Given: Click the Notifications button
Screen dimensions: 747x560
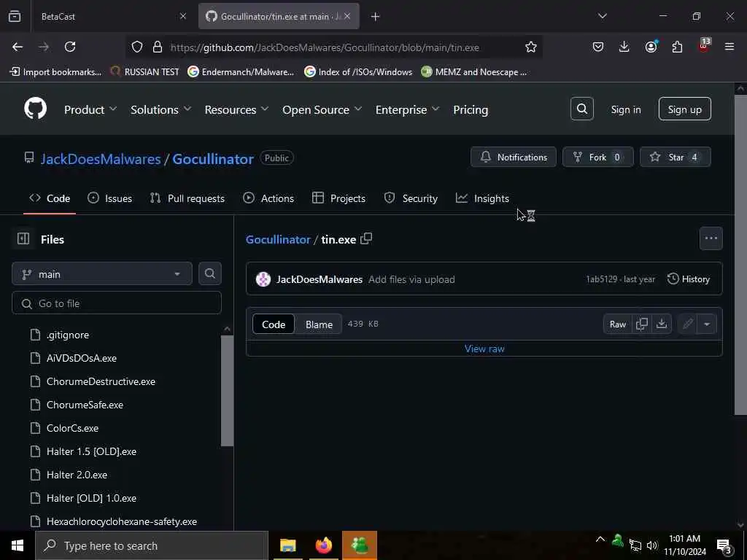Looking at the screenshot, I should pos(513,157).
